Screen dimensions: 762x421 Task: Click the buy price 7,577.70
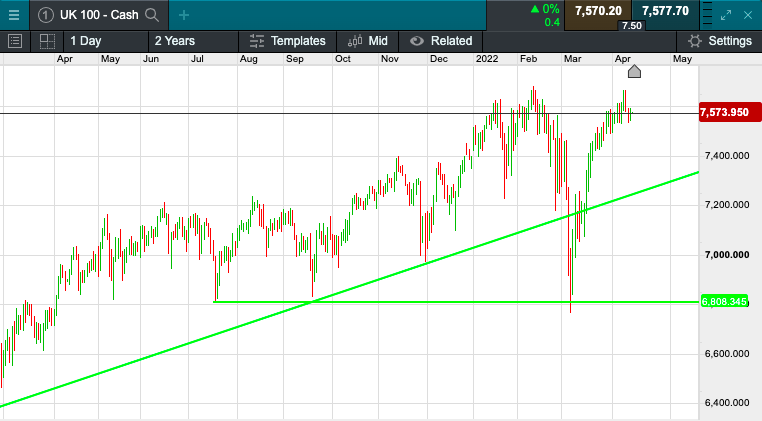(x=665, y=11)
